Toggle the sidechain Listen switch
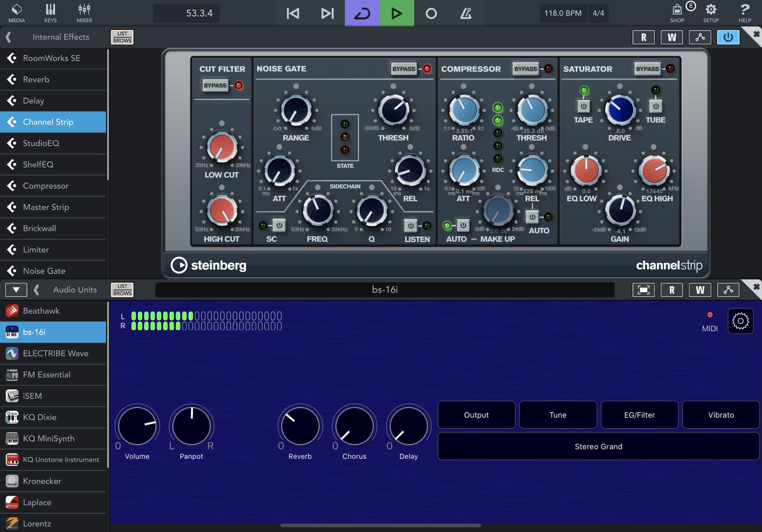762x532 pixels. coord(411,225)
